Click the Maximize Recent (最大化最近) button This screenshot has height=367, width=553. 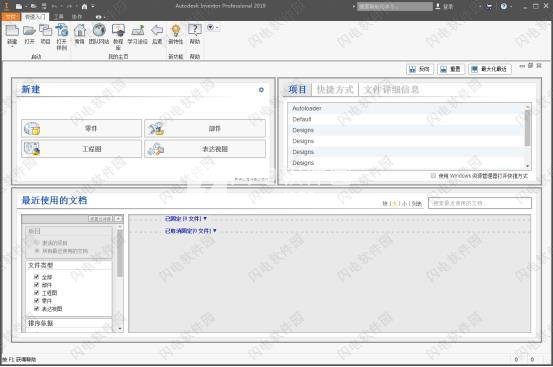[490, 69]
